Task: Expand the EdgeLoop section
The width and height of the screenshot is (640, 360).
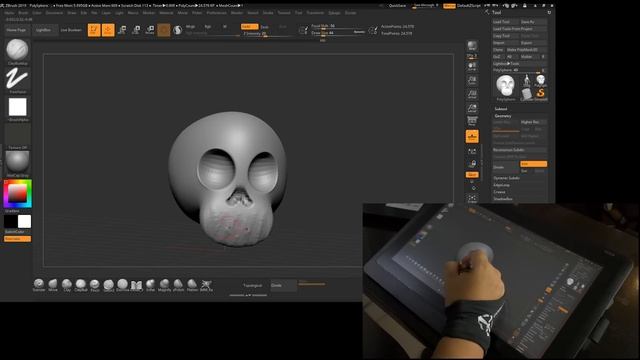Action: click(x=502, y=185)
